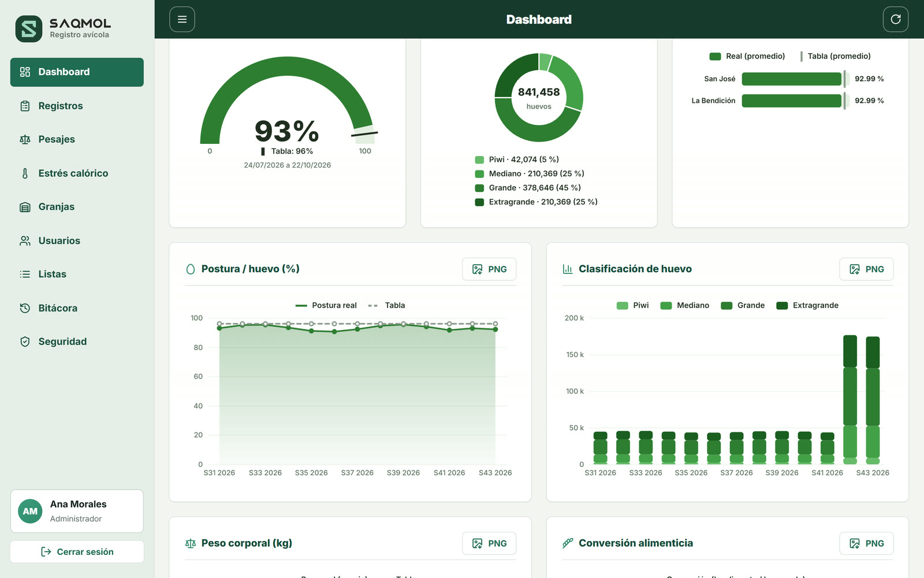924x578 pixels.
Task: Click Extragrande color swatch in donut legend
Action: point(479,202)
